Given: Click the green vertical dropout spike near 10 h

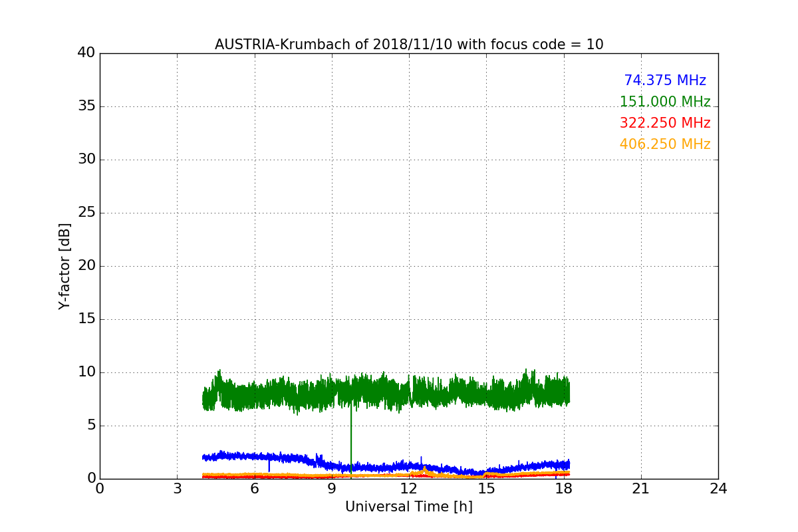Looking at the screenshot, I should coord(351,439).
